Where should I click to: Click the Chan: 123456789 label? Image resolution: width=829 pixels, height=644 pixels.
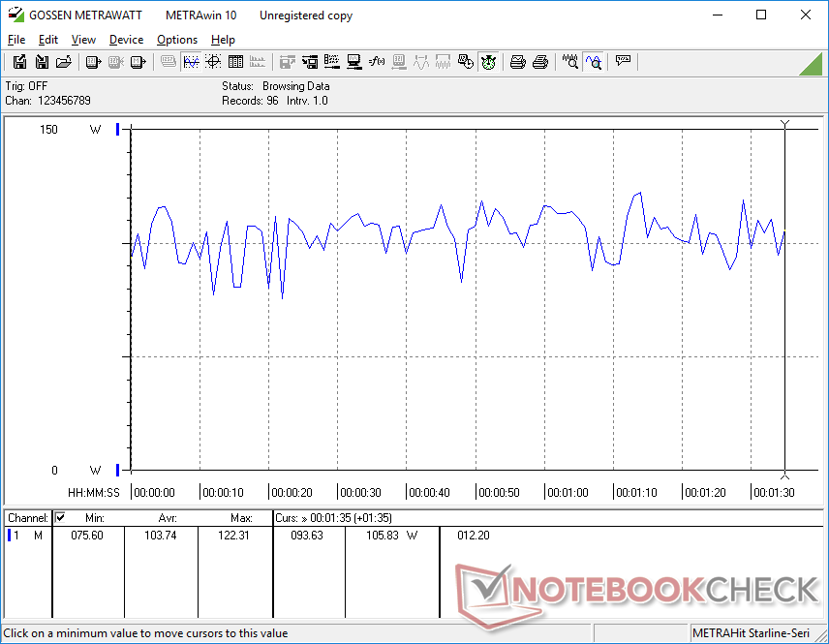47,101
